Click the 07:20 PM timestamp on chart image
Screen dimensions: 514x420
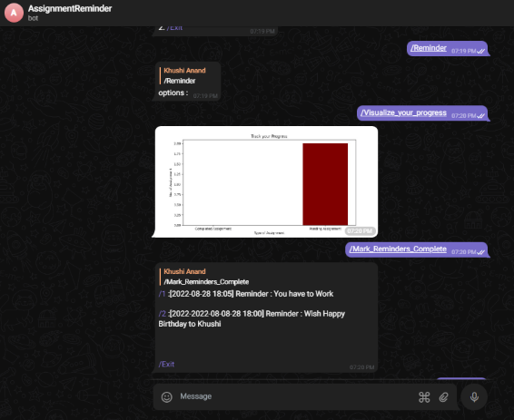pyautogui.click(x=360, y=231)
